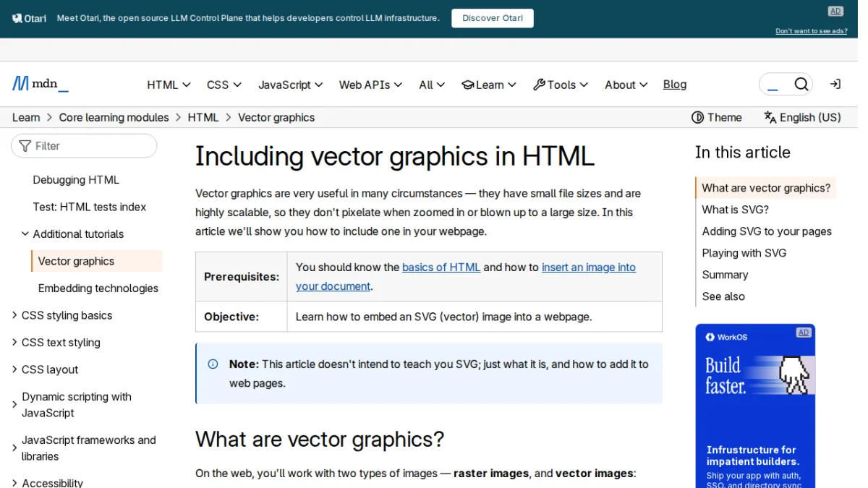Click "Don't want to see ads?" link
Viewport: 868px width, 488px height.
click(x=812, y=31)
